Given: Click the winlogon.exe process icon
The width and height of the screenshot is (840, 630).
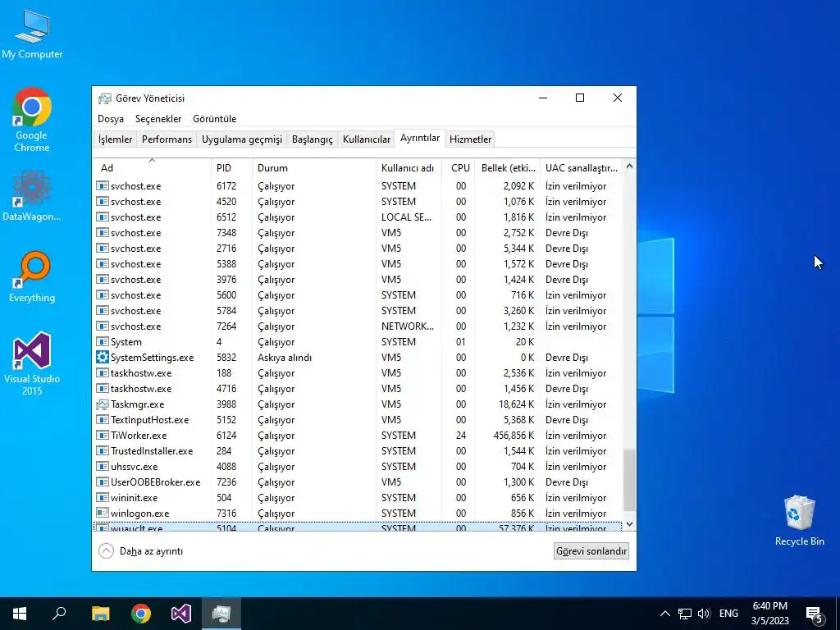Looking at the screenshot, I should pos(103,513).
